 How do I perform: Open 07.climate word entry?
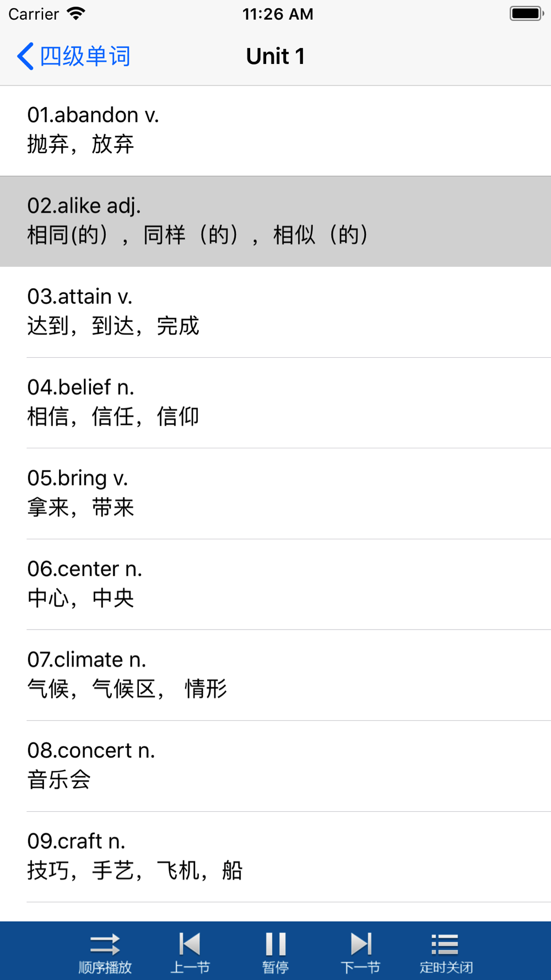tap(275, 675)
